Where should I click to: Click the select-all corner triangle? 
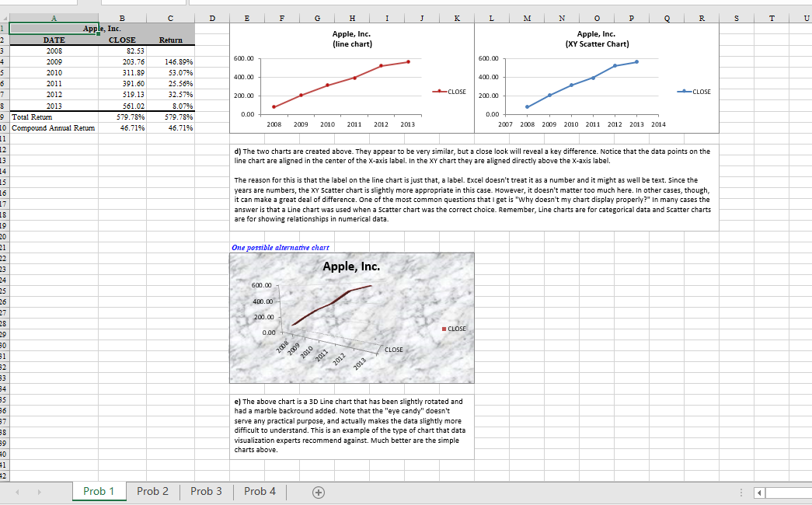(x=5, y=18)
